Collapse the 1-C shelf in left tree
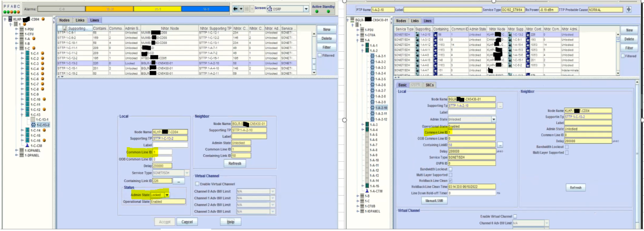The height and width of the screenshot is (231, 644). 16,48
